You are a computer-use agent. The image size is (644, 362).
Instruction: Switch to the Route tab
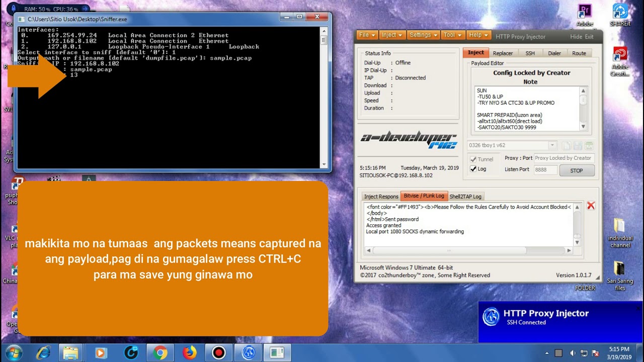pos(579,53)
